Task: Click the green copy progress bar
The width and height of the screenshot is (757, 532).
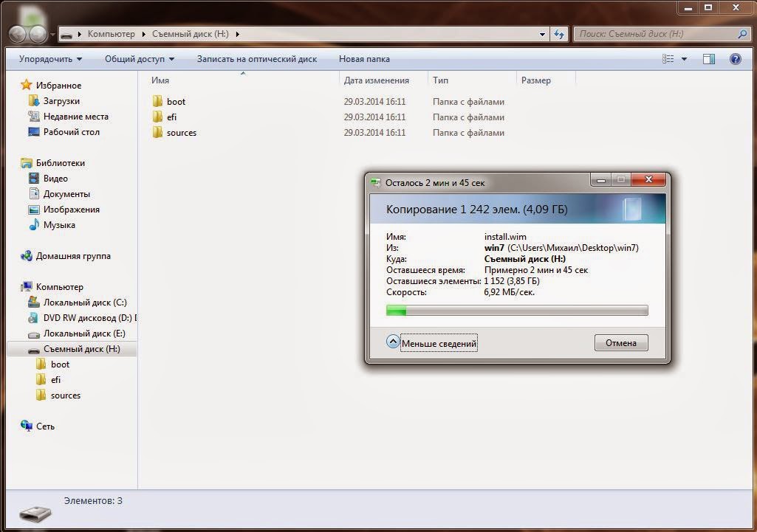Action: coord(517,310)
